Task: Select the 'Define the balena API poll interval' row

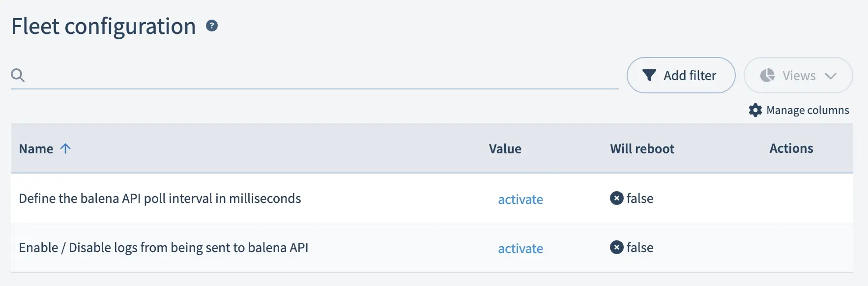Action: (x=160, y=199)
